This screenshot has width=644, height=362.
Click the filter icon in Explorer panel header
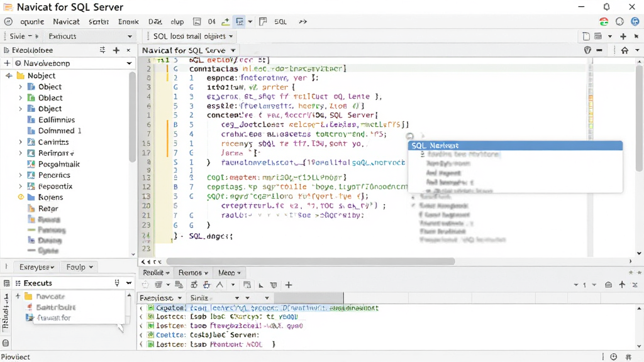[x=103, y=50]
